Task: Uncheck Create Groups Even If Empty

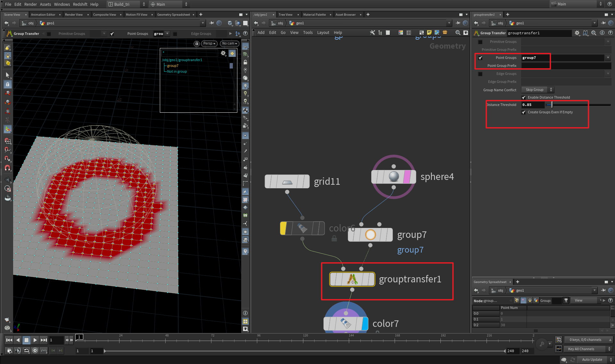Action: coord(524,112)
